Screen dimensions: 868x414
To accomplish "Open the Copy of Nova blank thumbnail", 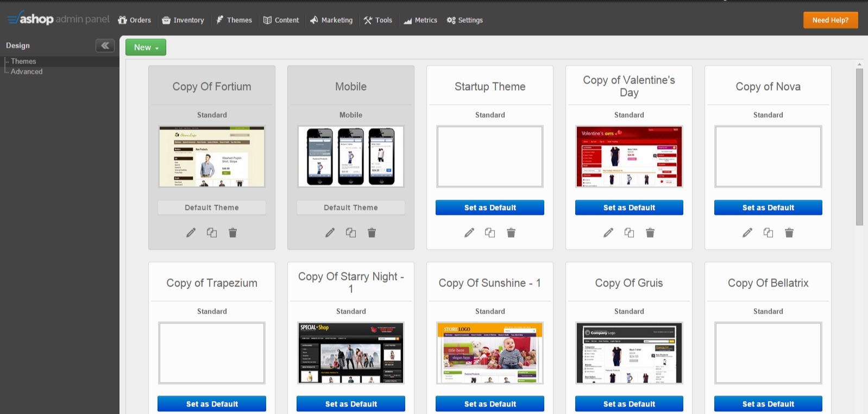I will (768, 157).
